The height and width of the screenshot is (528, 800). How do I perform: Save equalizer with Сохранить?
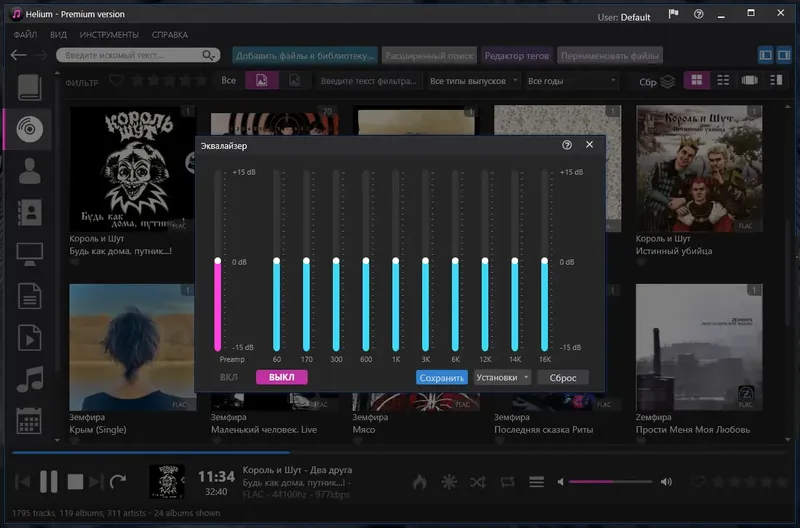point(441,378)
